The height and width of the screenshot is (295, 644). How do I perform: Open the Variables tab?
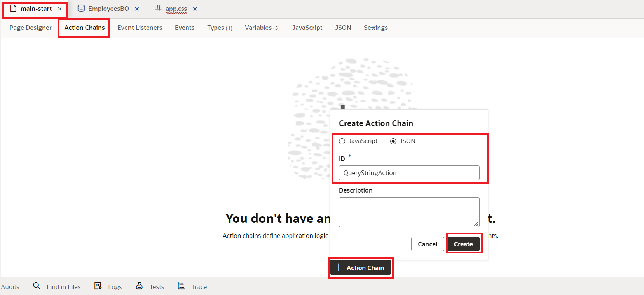[262, 28]
